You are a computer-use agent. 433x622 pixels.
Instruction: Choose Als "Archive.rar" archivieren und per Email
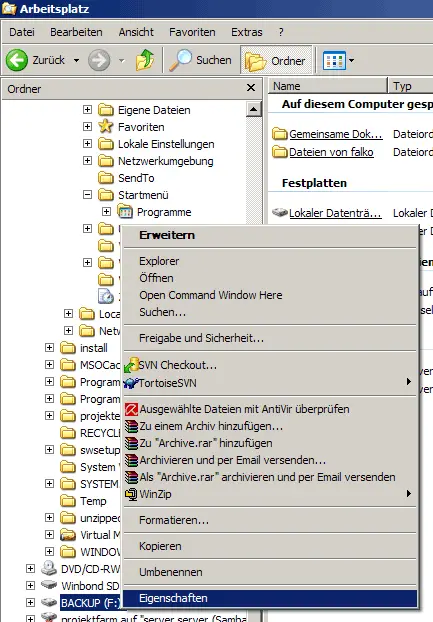pos(270,477)
